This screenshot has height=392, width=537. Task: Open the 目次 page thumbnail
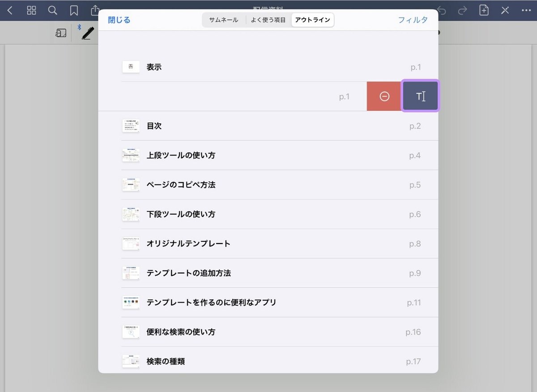point(131,126)
